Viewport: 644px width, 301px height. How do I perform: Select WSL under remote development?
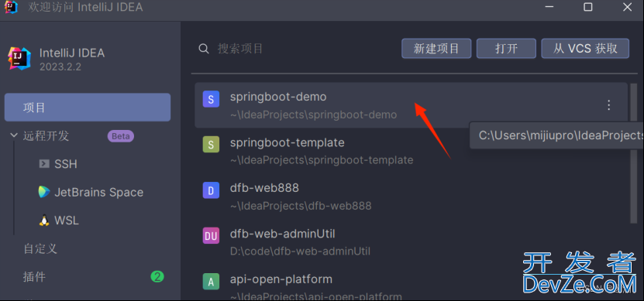tap(67, 221)
